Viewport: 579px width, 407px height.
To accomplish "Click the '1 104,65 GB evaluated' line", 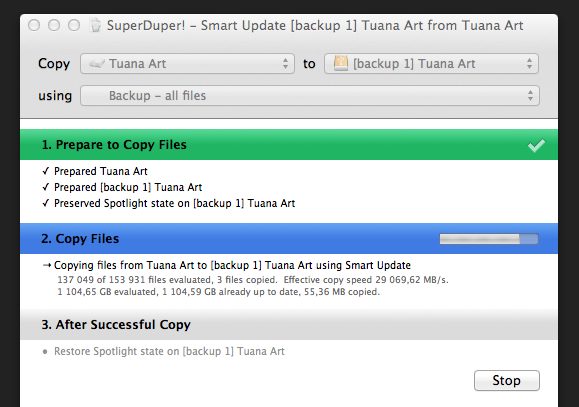I will coord(219,292).
